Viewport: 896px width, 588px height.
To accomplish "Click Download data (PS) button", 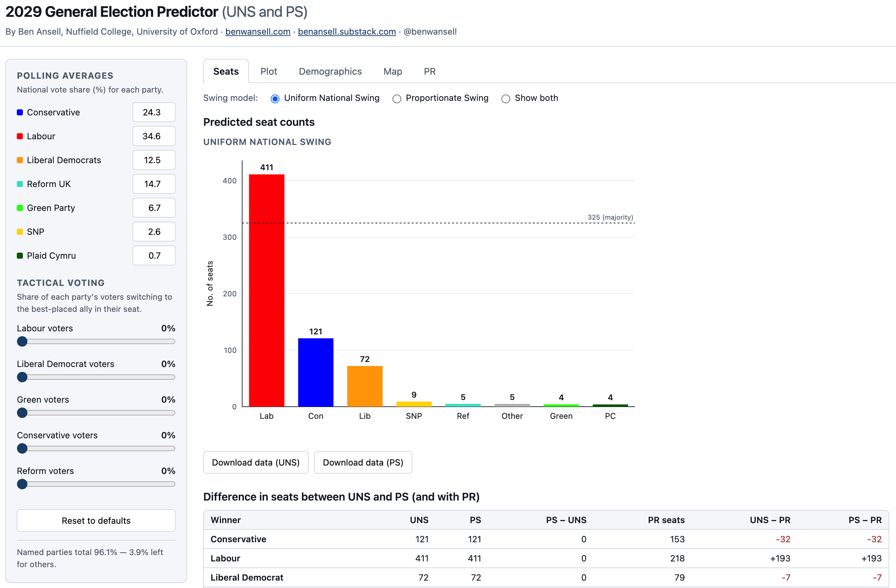I will click(x=363, y=462).
